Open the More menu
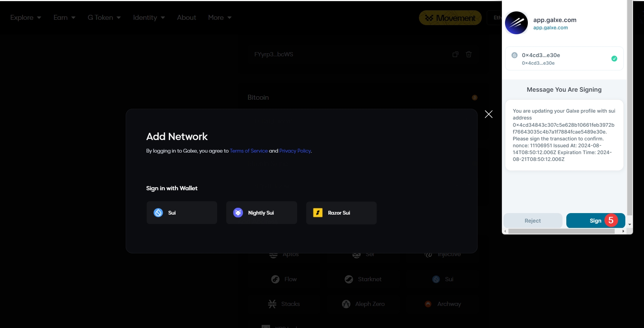Viewport: 644px width, 328px height. pyautogui.click(x=220, y=18)
